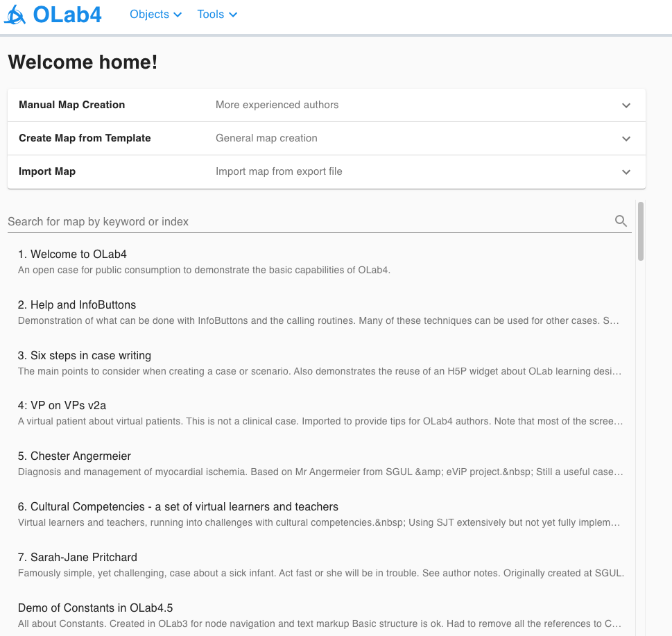
Task: Open Demo of Constants in OLab4.5
Action: click(x=95, y=608)
